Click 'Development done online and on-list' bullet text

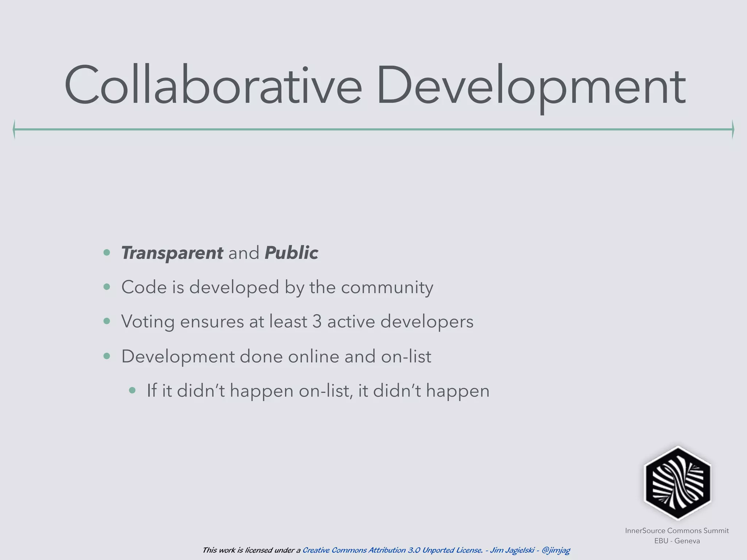point(276,356)
